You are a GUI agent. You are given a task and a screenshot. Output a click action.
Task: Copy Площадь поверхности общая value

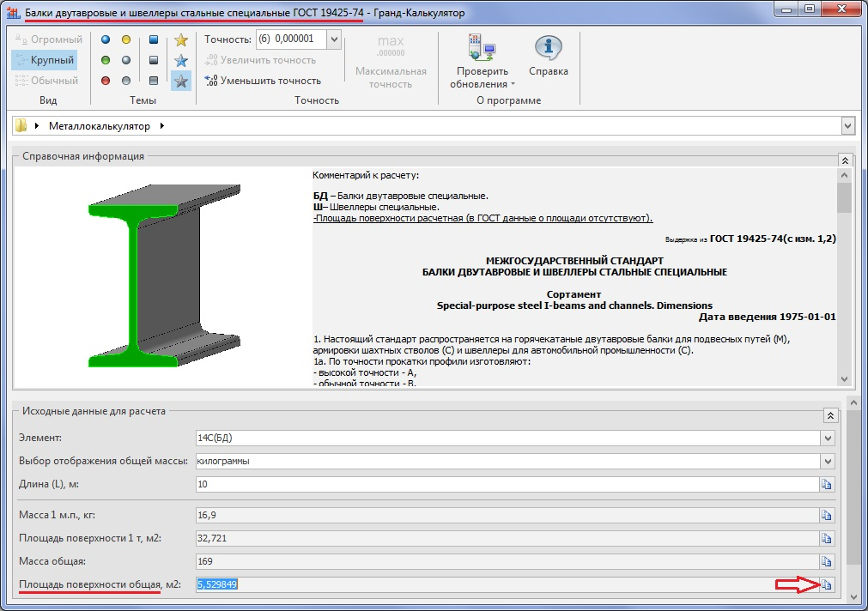(x=827, y=584)
